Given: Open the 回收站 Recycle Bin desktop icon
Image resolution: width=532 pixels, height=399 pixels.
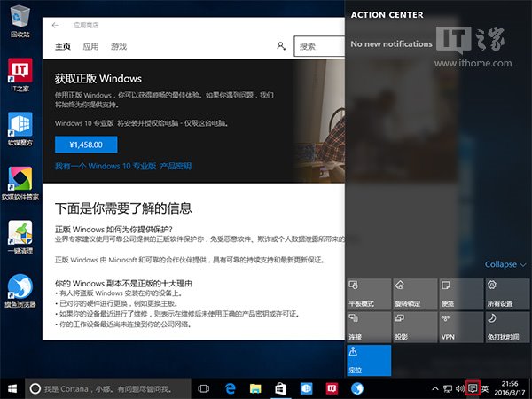Looking at the screenshot, I should [x=20, y=21].
